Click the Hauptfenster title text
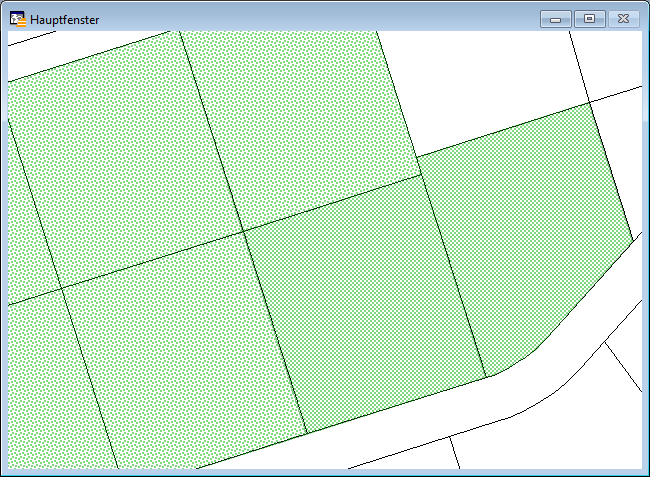Image resolution: width=650 pixels, height=477 pixels. tap(65, 20)
